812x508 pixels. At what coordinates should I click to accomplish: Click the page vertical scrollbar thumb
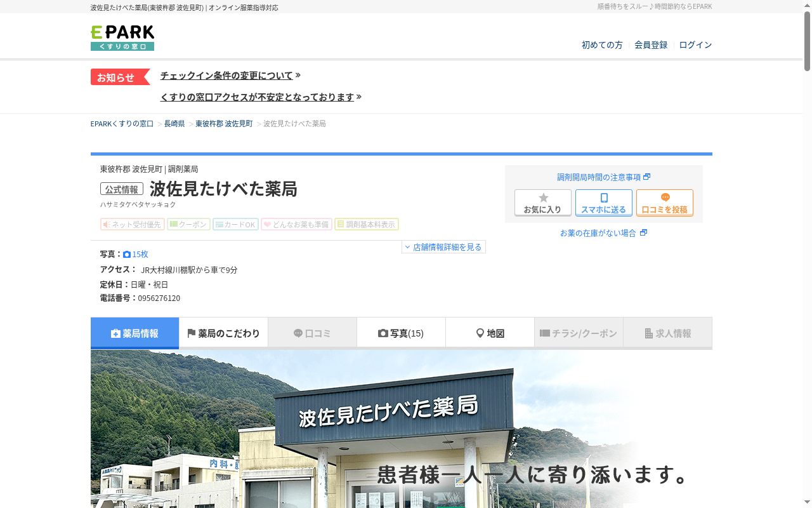click(808, 41)
